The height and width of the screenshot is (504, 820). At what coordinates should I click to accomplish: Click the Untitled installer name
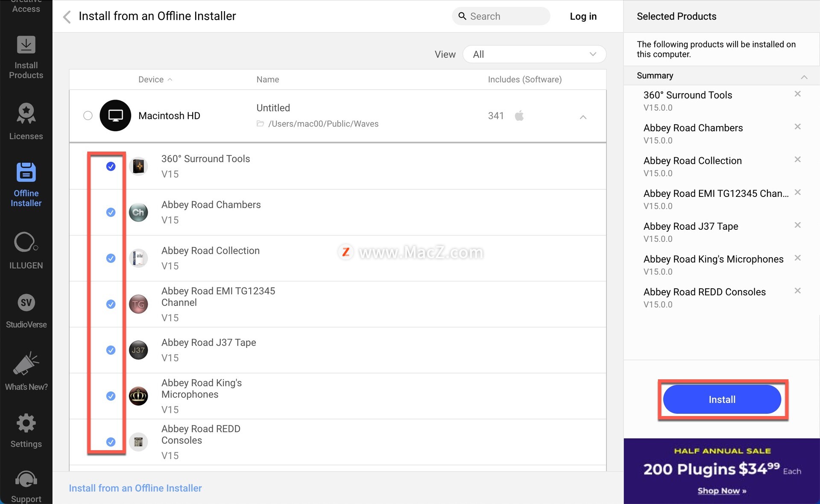273,108
